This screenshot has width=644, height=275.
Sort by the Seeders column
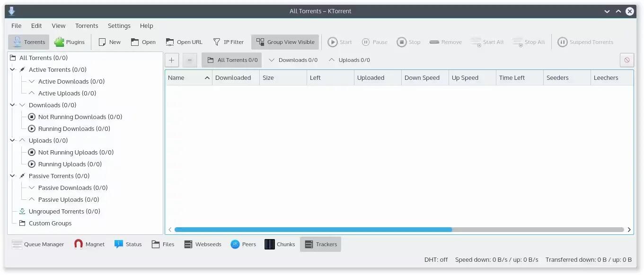[567, 78]
